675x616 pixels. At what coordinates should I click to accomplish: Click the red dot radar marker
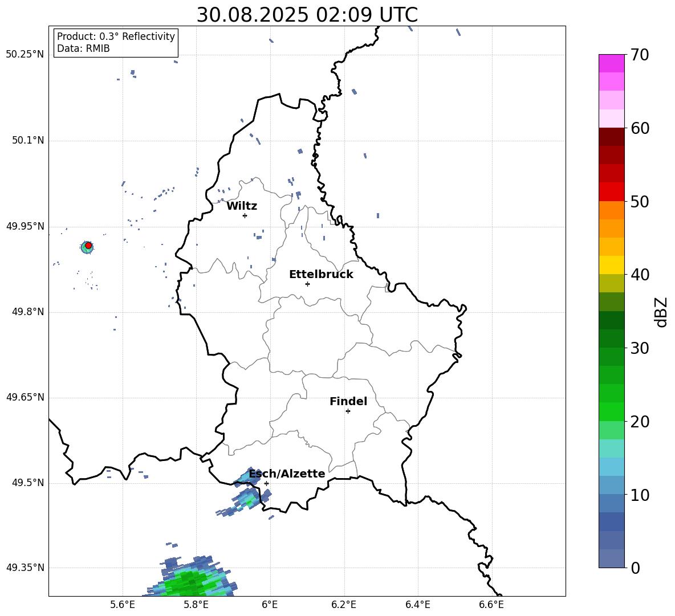click(88, 246)
